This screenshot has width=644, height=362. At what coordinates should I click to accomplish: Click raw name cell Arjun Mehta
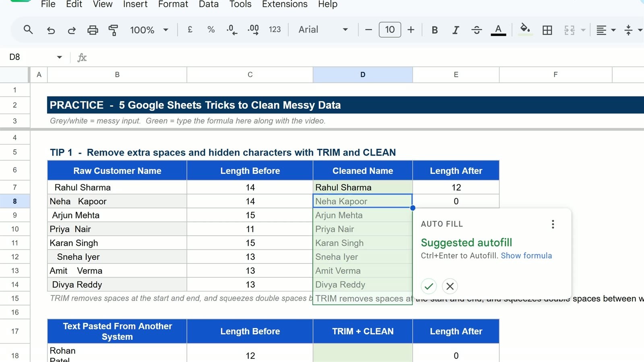(117, 215)
